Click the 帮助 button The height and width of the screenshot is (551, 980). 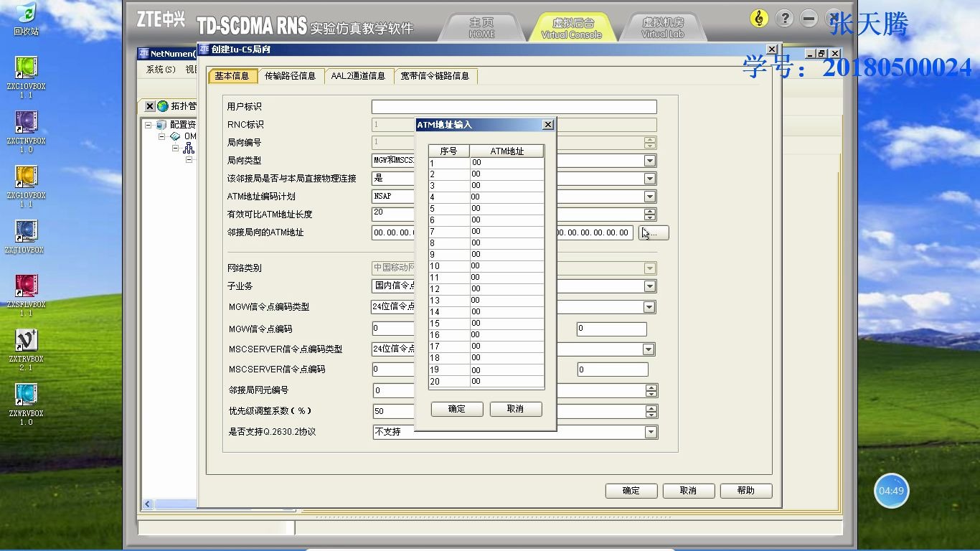746,491
